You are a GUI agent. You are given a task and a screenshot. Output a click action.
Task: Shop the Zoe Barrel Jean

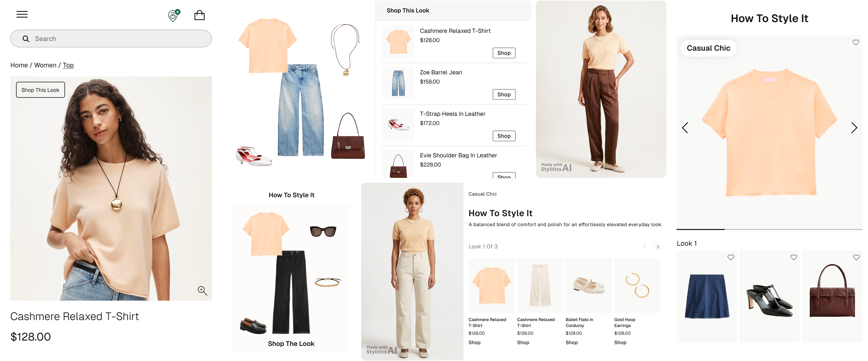pyautogui.click(x=504, y=95)
